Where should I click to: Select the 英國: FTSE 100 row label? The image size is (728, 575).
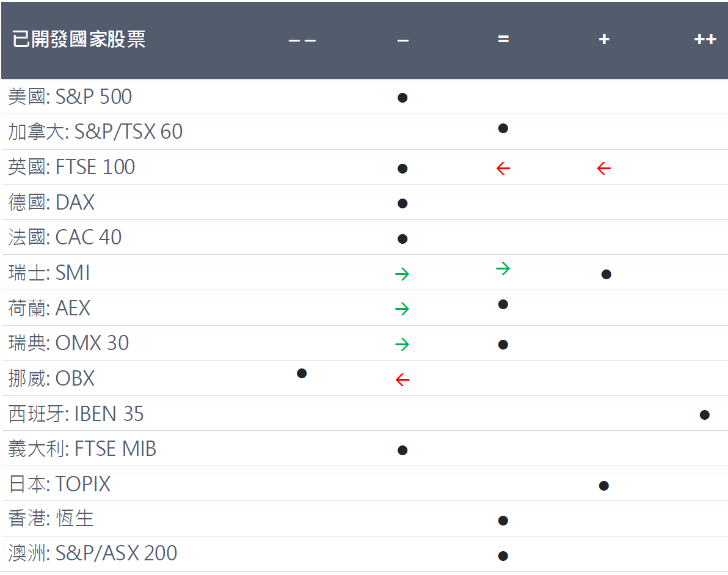pos(71,167)
